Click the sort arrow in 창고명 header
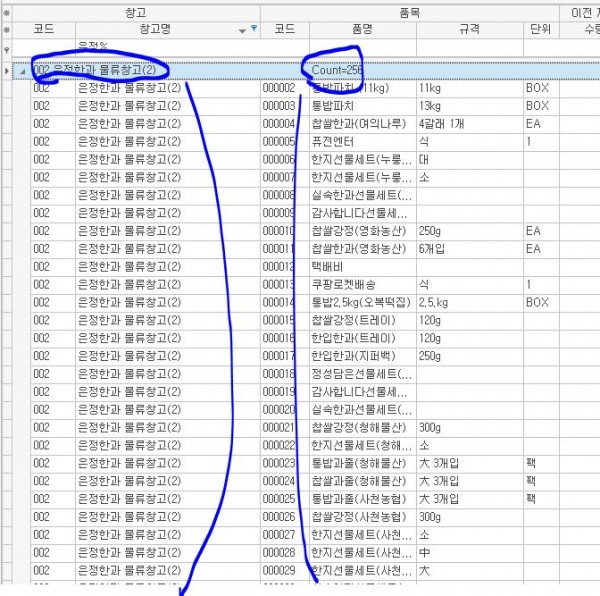This screenshot has height=596, width=600. 241,31
